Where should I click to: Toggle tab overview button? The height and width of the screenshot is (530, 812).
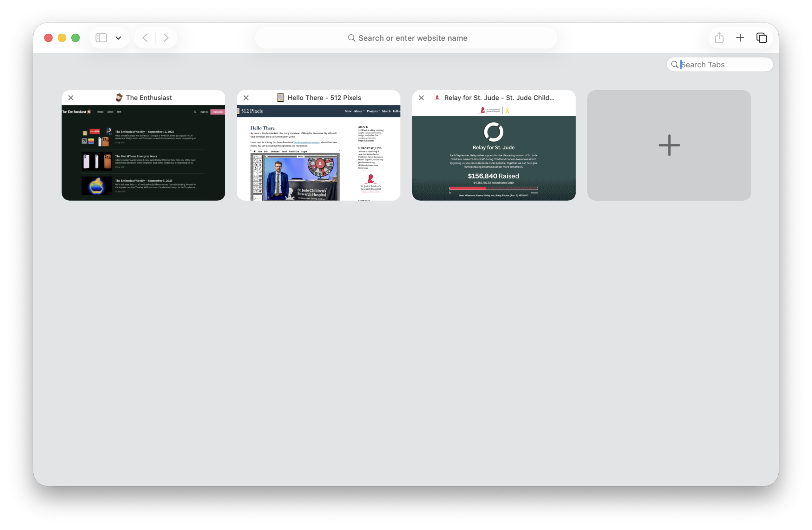762,37
